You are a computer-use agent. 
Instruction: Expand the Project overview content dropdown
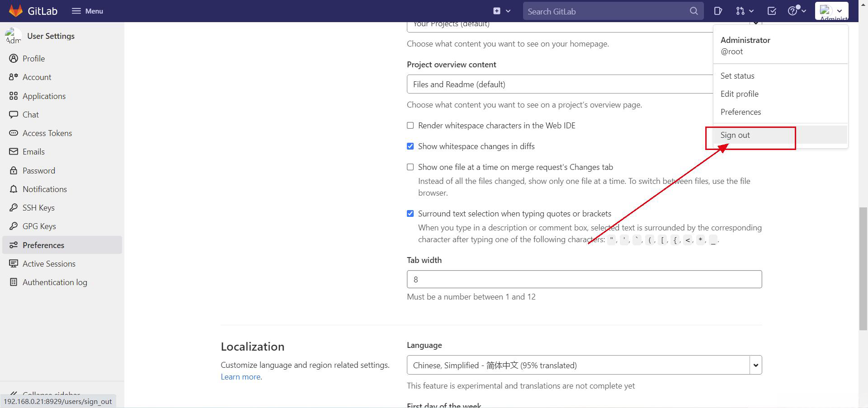click(560, 84)
